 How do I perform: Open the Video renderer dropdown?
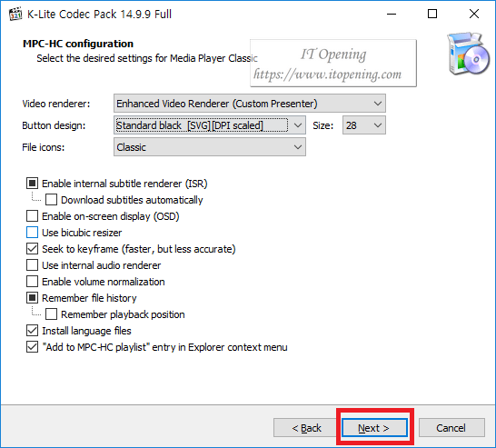tap(250, 104)
